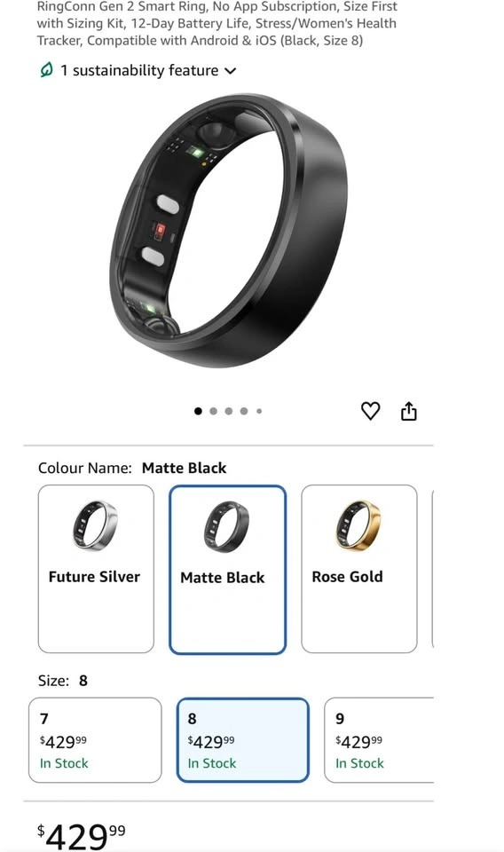Image resolution: width=504 pixels, height=852 pixels.
Task: Select ring size 8
Action: point(243,740)
